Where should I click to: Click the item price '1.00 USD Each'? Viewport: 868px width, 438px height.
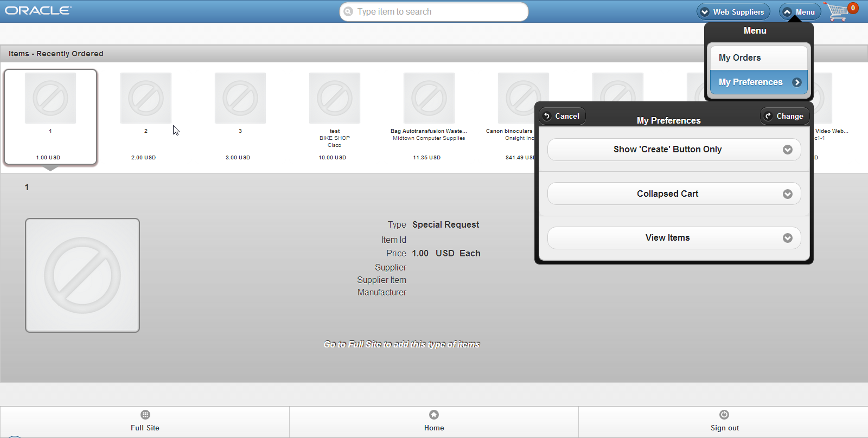(x=446, y=253)
